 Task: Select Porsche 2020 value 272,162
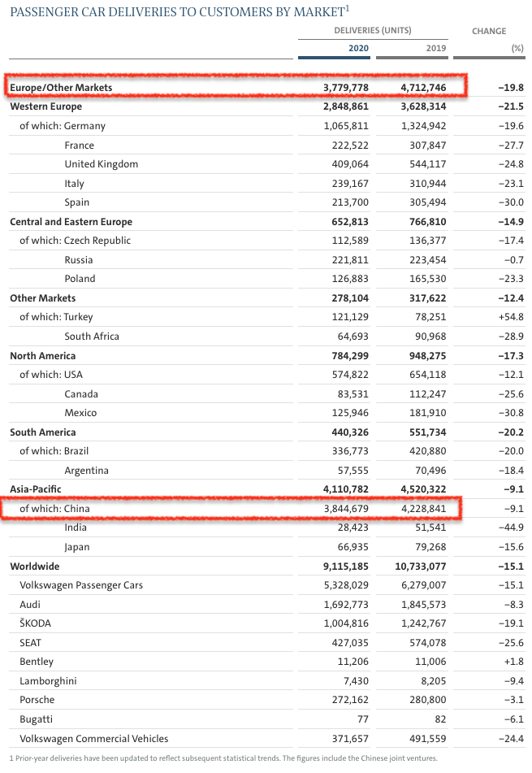[x=350, y=700]
